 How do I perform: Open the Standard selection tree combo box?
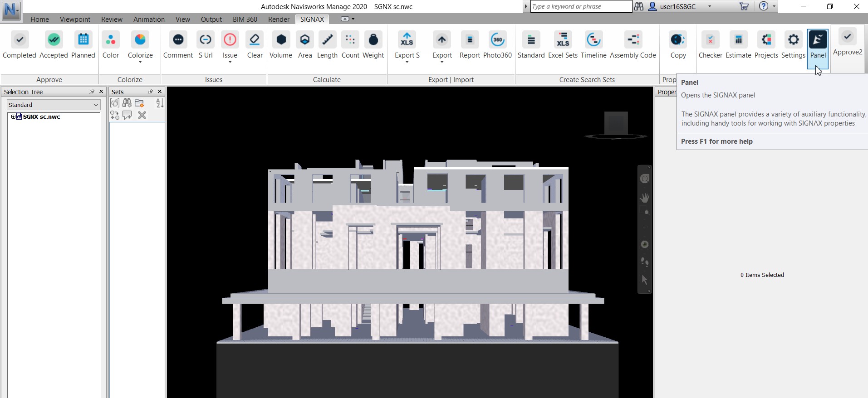[x=54, y=105]
